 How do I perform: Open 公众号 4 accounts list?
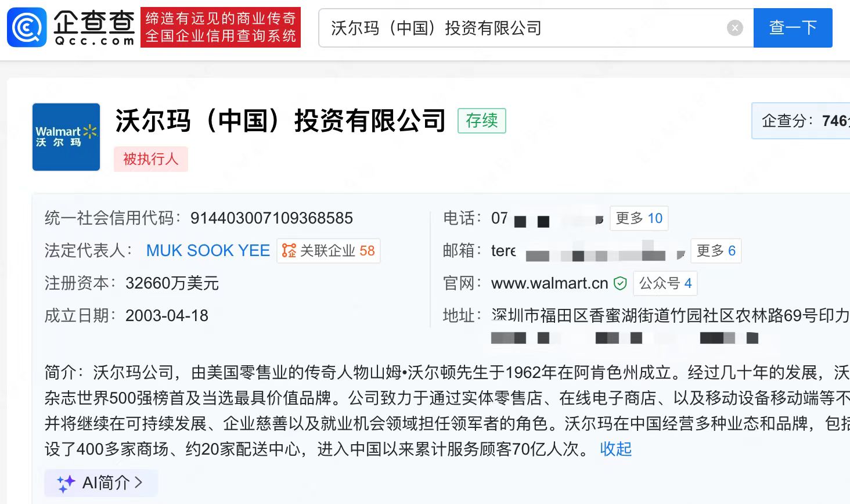pyautogui.click(x=665, y=283)
